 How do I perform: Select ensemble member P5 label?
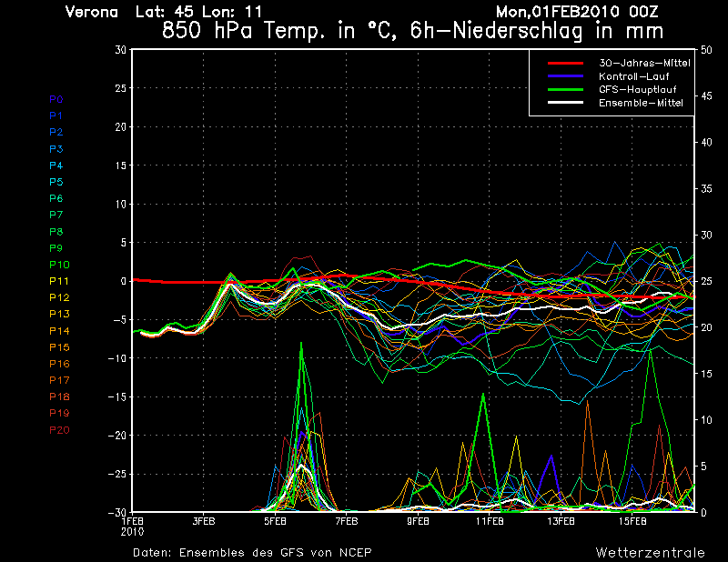click(56, 182)
